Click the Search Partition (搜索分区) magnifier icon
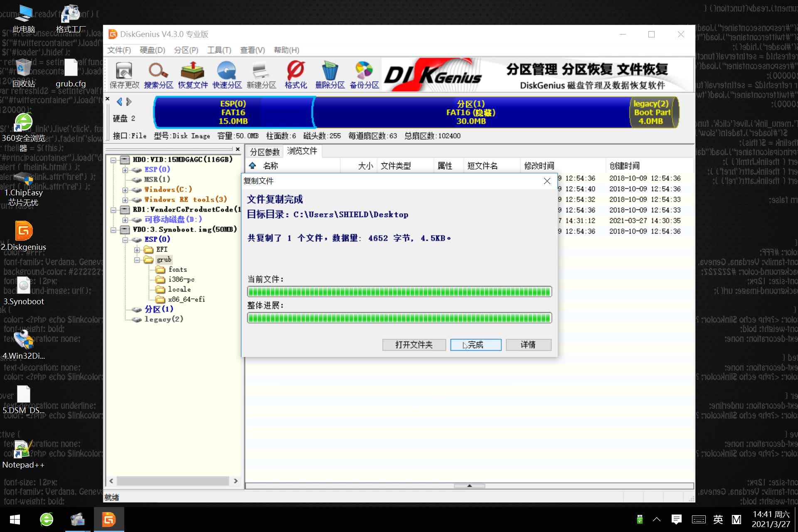Viewport: 798px width, 532px height. pos(158,75)
